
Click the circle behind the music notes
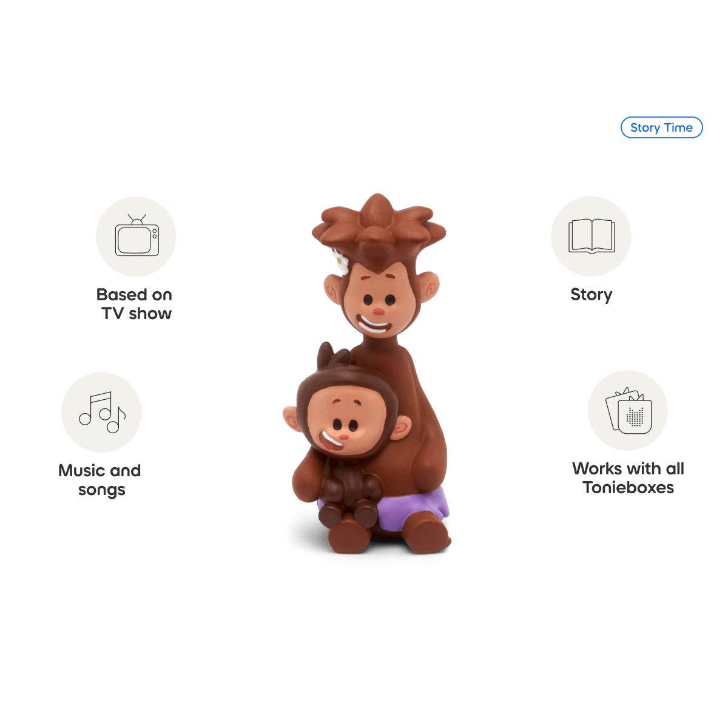(101, 413)
